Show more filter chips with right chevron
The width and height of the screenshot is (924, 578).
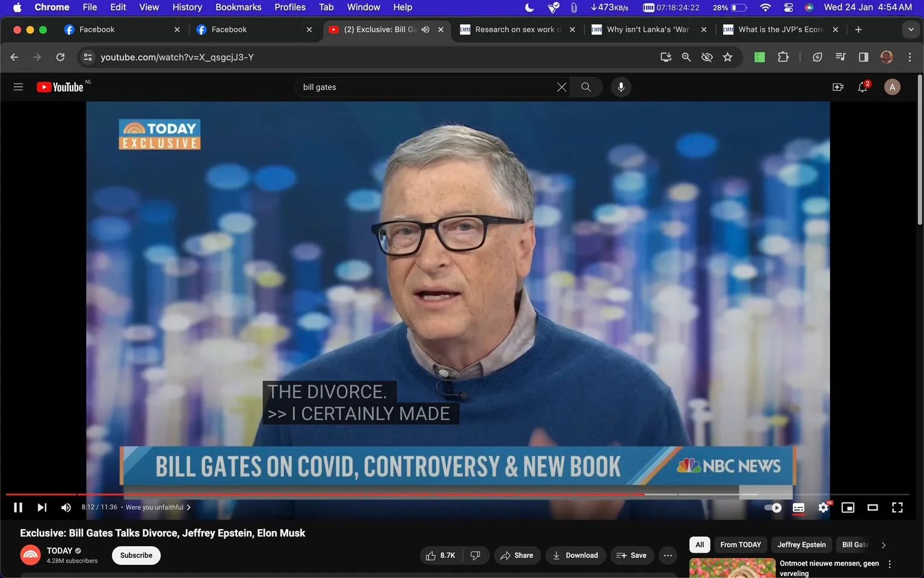tap(883, 545)
